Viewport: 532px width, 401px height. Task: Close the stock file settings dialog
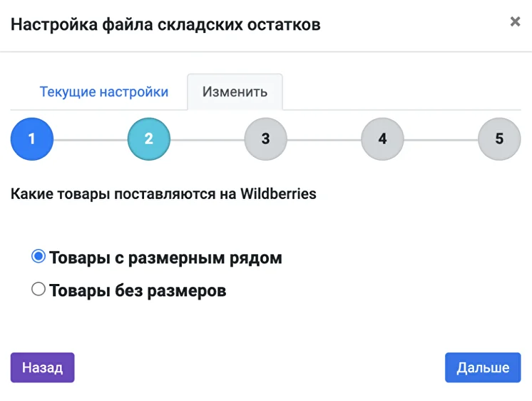coord(515,21)
